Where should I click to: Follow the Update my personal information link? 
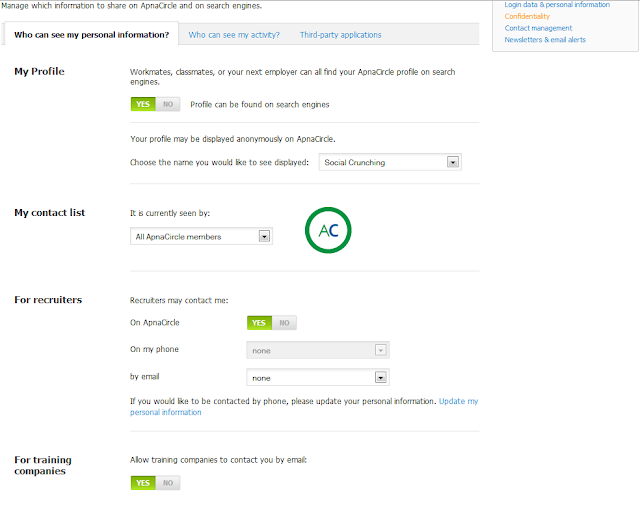click(458, 401)
